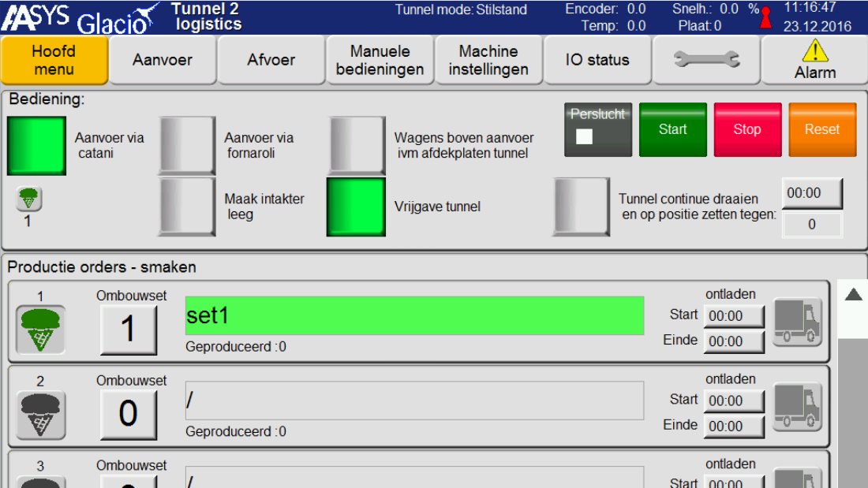
Task: Toggle Vrijgave tunnel
Action: [x=356, y=207]
